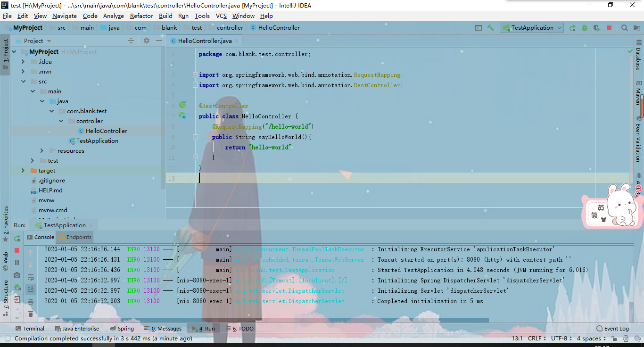This screenshot has height=347, width=644.
Task: Change the UTF-8 file encoding
Action: pos(562,339)
